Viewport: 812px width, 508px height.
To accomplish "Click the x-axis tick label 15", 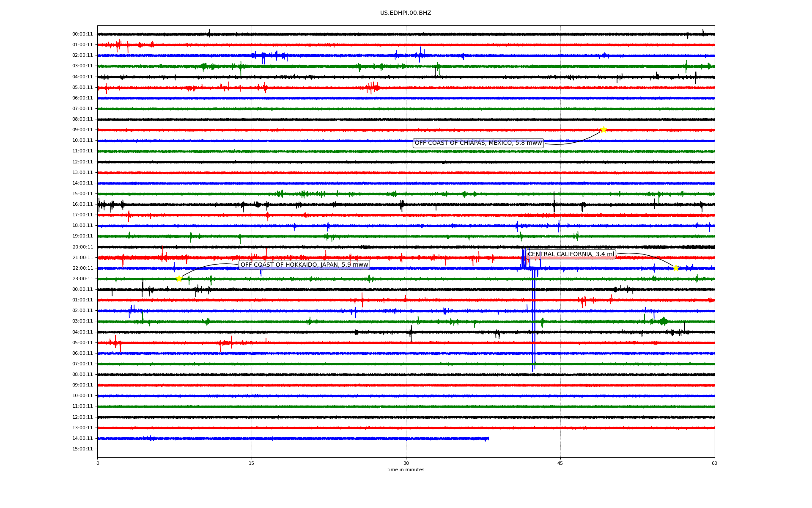I will tap(252, 463).
